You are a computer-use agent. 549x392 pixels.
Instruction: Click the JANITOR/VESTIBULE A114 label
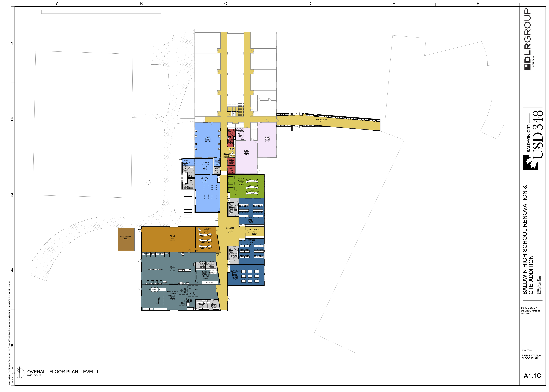click(186, 163)
